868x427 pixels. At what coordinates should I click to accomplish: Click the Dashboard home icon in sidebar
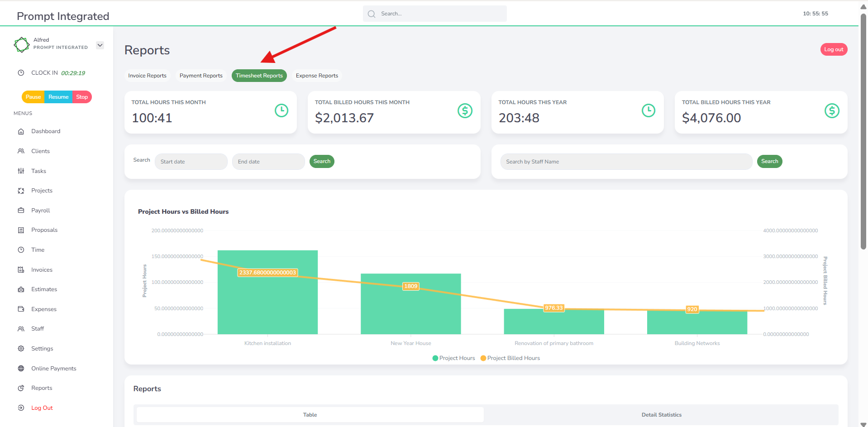tap(21, 131)
